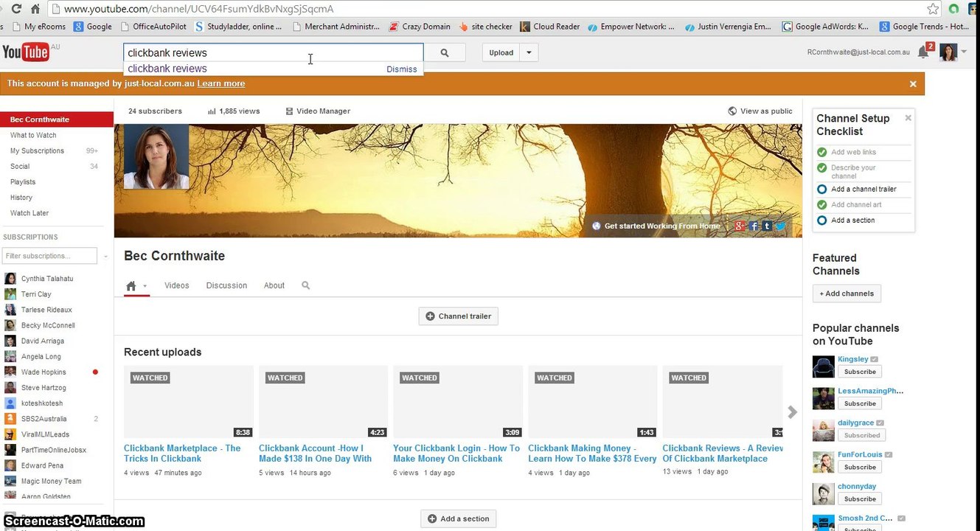
Task: Click the account avatar in header
Action: point(948,52)
